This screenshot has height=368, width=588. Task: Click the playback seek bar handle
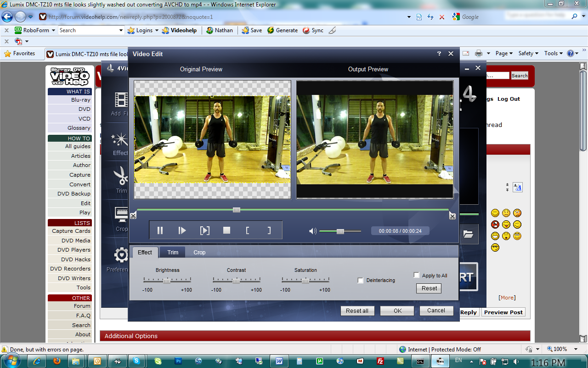click(237, 210)
